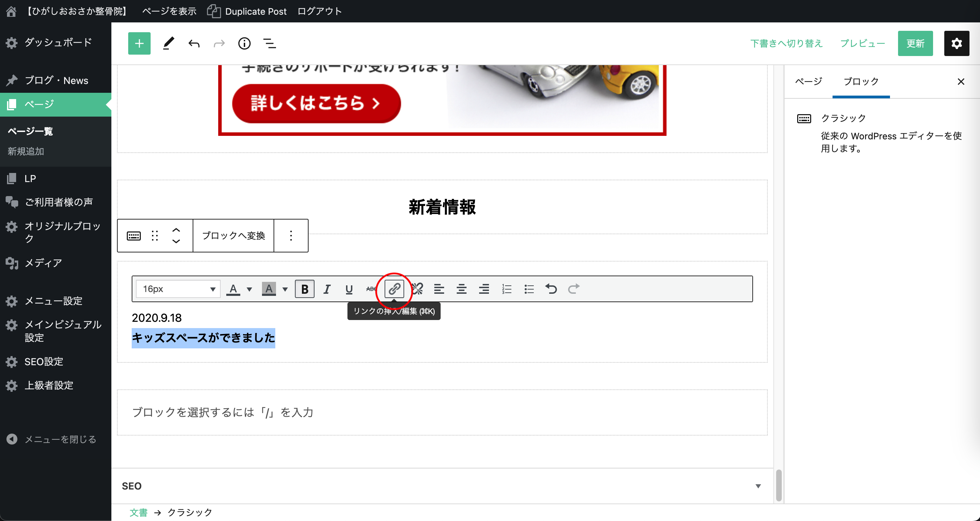Click the 更新 update button

pyautogui.click(x=915, y=43)
